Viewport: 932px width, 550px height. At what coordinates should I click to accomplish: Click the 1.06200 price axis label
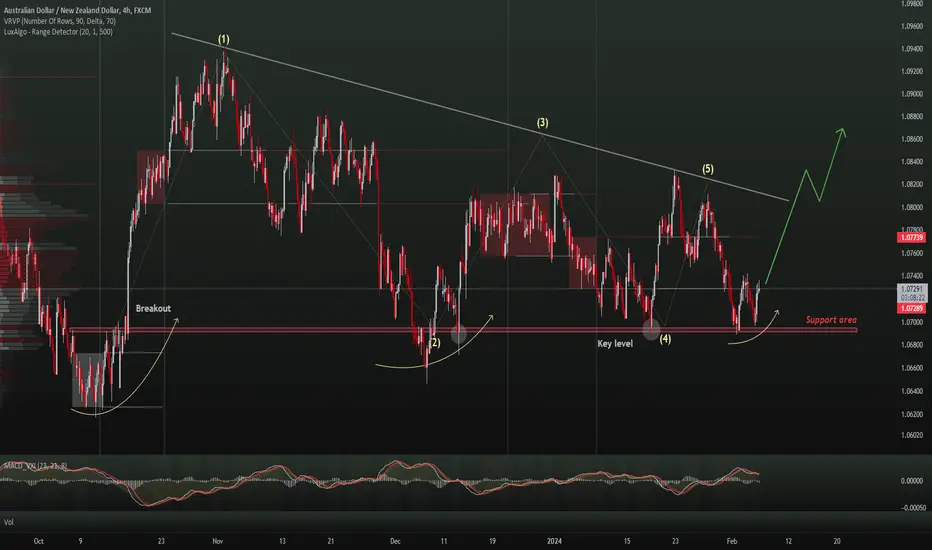pos(911,414)
